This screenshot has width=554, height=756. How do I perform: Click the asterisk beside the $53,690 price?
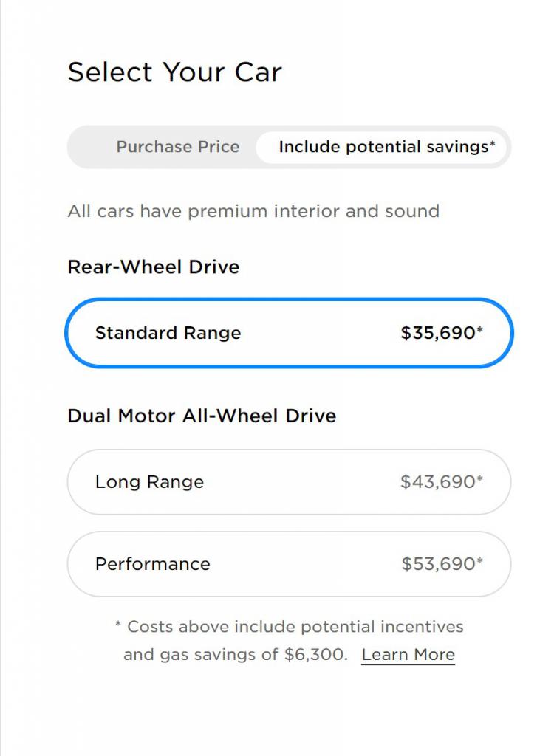(x=480, y=561)
